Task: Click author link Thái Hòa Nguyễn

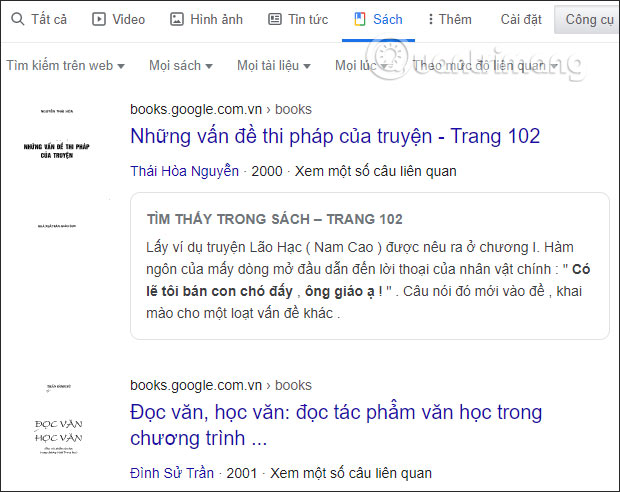Action: click(185, 171)
